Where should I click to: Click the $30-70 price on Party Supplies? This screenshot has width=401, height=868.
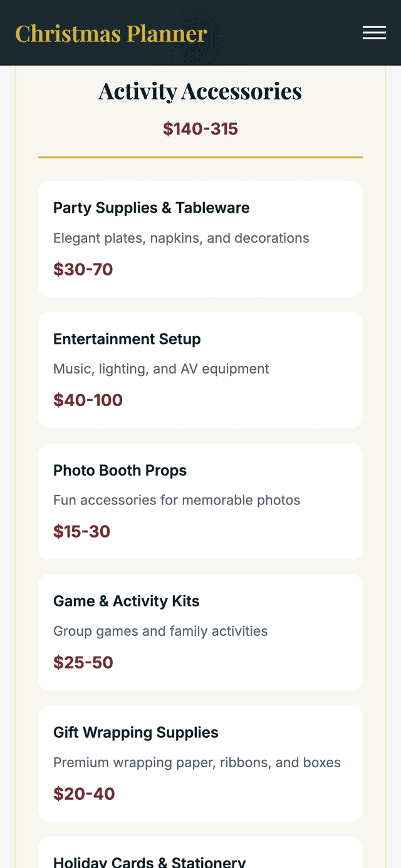point(83,269)
